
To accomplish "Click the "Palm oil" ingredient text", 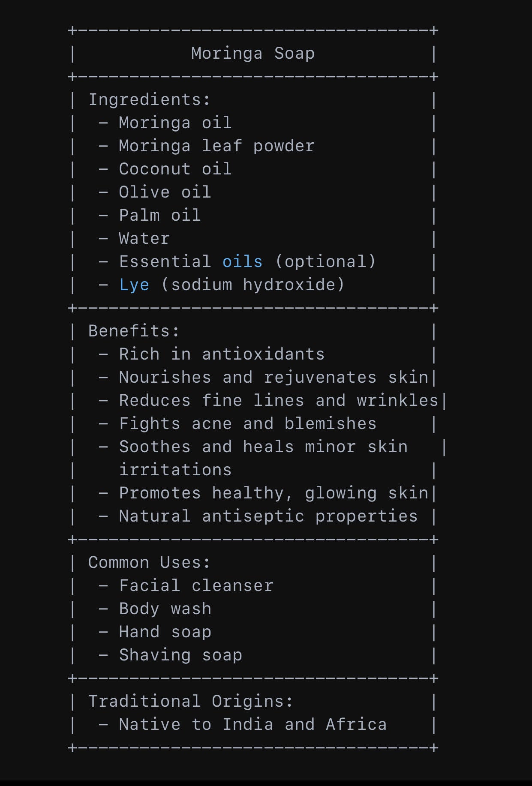I will [160, 215].
